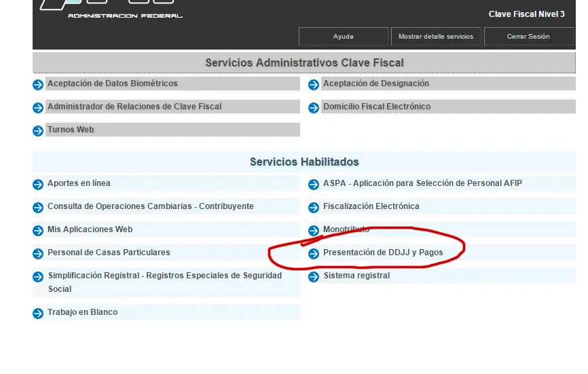Image resolution: width=588 pixels, height=374 pixels.
Task: Open Trabajo en Blanco link
Action: tap(83, 312)
